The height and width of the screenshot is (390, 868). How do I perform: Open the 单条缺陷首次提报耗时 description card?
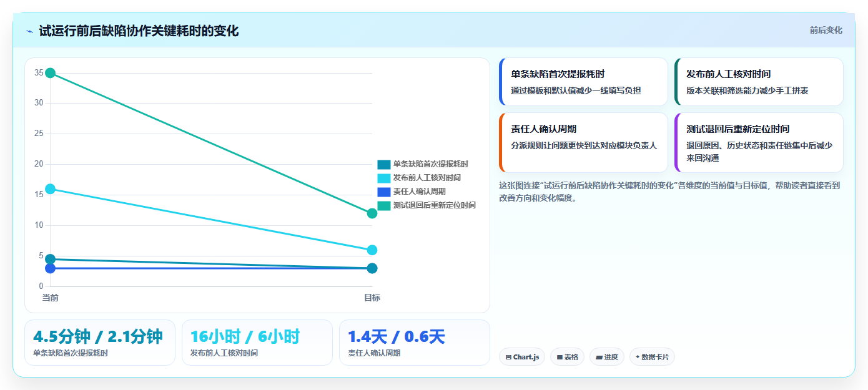click(583, 82)
